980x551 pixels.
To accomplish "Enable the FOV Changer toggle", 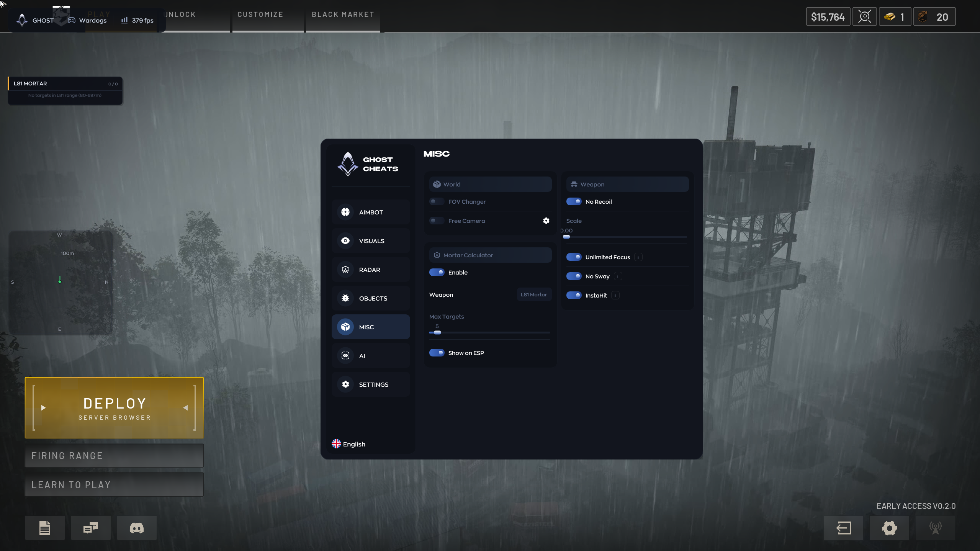I will (x=437, y=201).
